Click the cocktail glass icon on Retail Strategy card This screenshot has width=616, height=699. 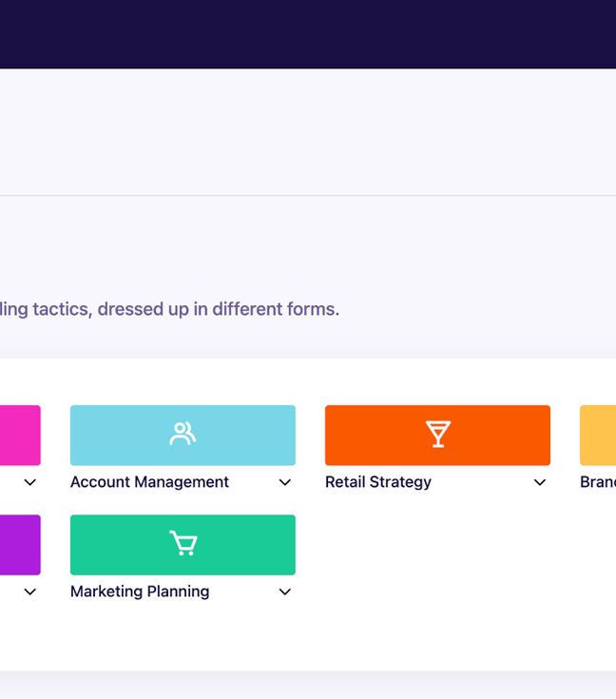437,434
